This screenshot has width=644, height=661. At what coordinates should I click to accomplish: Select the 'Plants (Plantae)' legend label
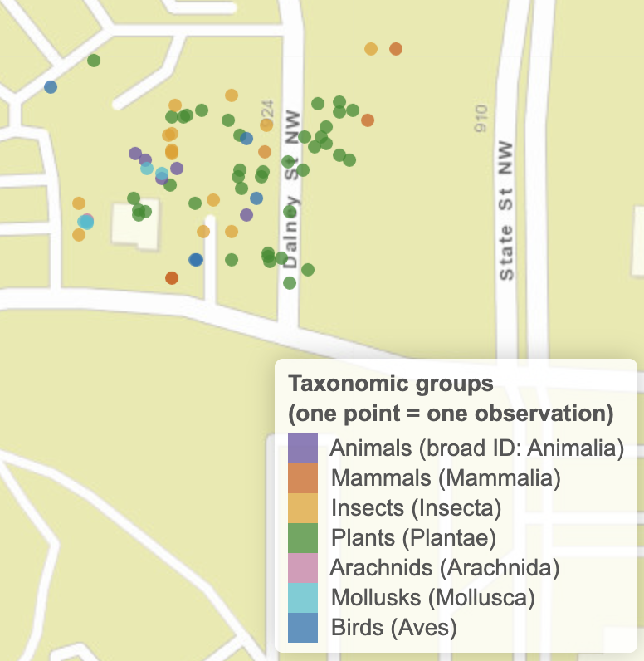click(x=413, y=538)
